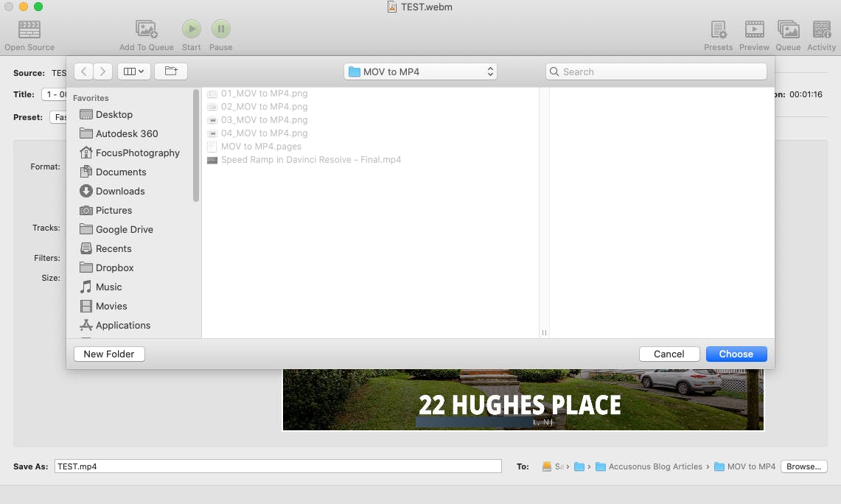Click TEST.webm document icon in title bar

392,7
